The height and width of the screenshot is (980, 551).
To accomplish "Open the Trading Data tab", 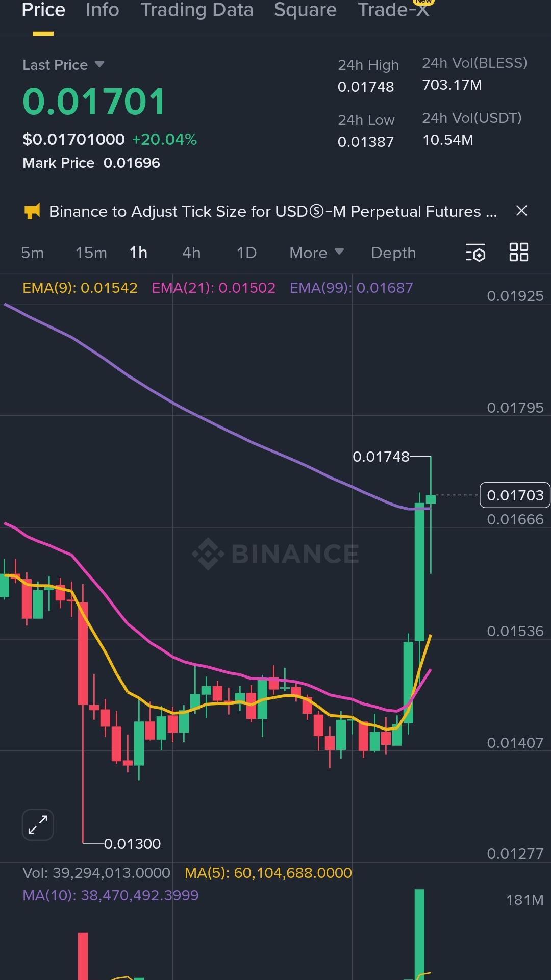I will click(197, 10).
